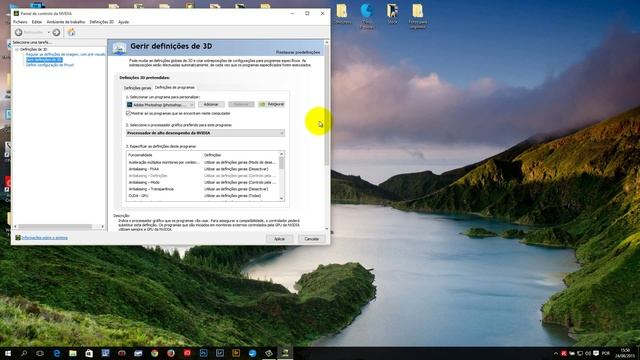Click the 3D settings header icon

[120, 48]
